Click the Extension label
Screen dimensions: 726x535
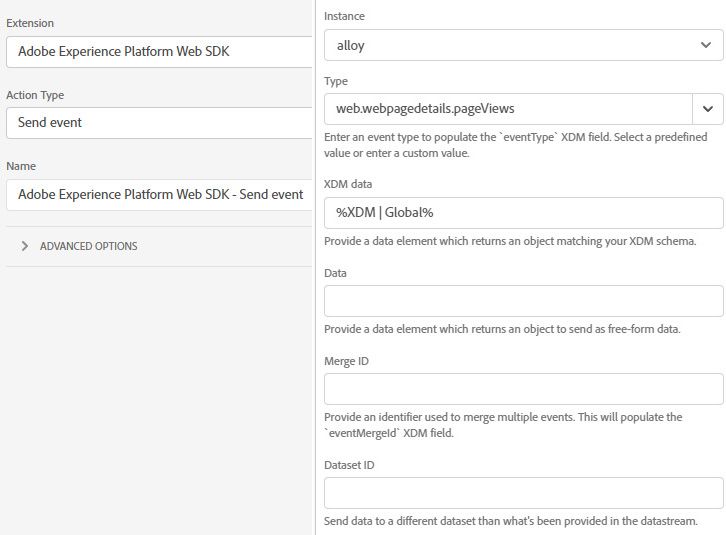click(30, 23)
